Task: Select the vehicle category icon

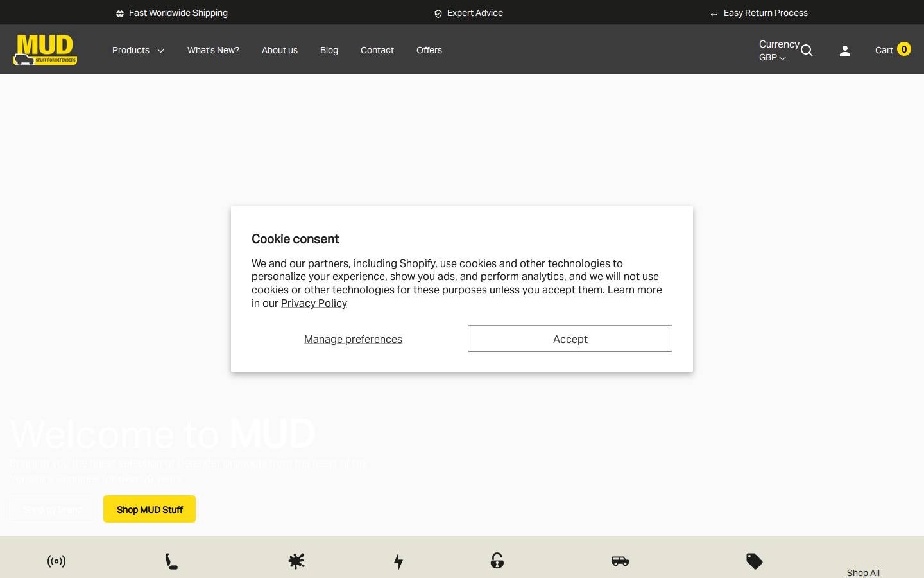Action: (620, 561)
